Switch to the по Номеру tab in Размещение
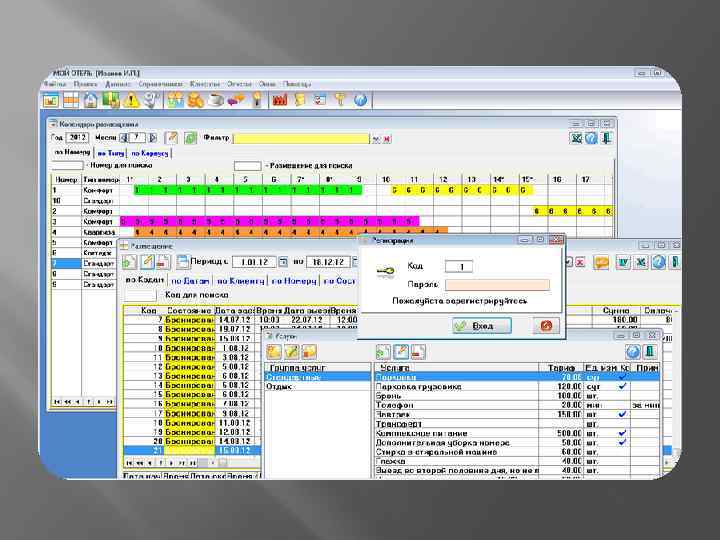 [294, 281]
